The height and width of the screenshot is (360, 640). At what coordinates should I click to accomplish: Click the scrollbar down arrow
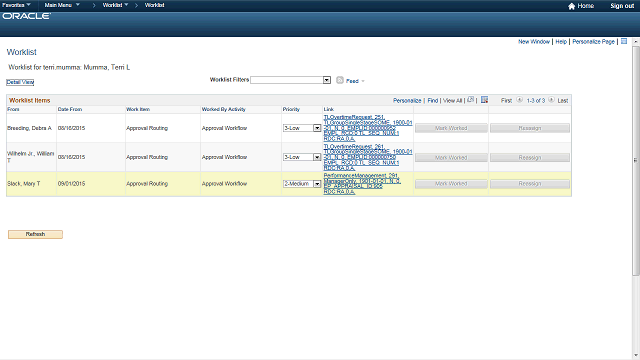tap(636, 356)
